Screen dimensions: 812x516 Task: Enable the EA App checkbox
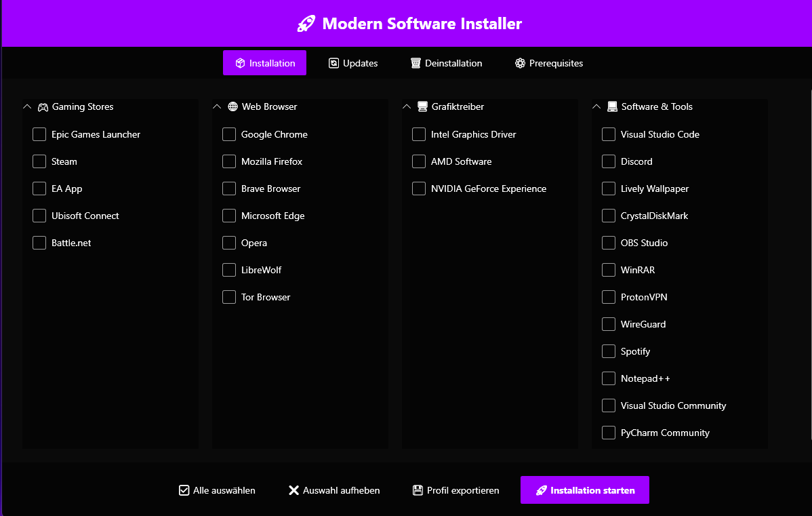pos(39,188)
